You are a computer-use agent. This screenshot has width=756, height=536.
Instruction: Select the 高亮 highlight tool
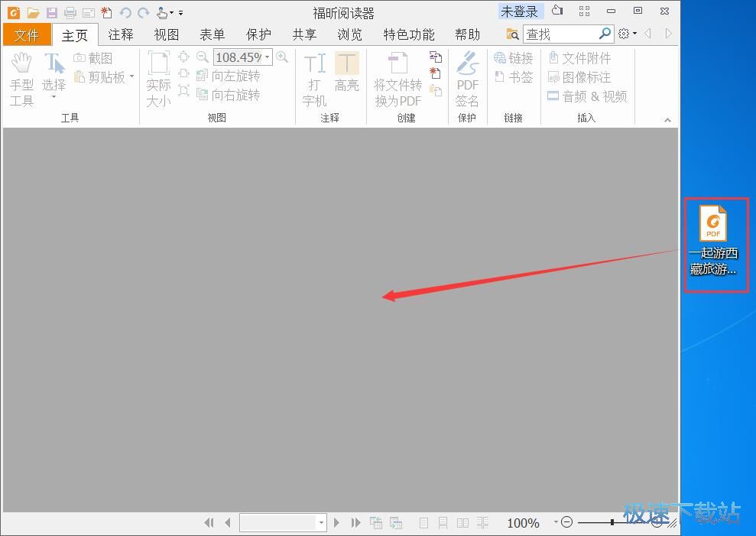(x=346, y=73)
